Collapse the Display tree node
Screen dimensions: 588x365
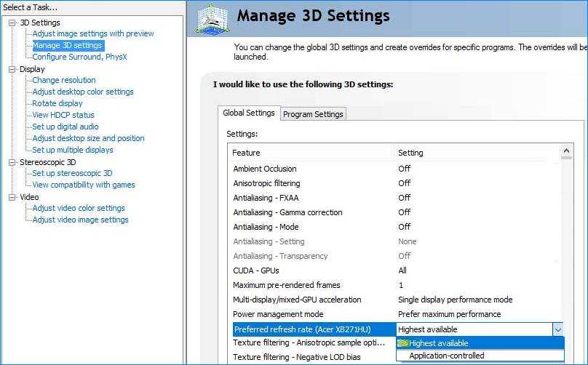click(x=12, y=69)
